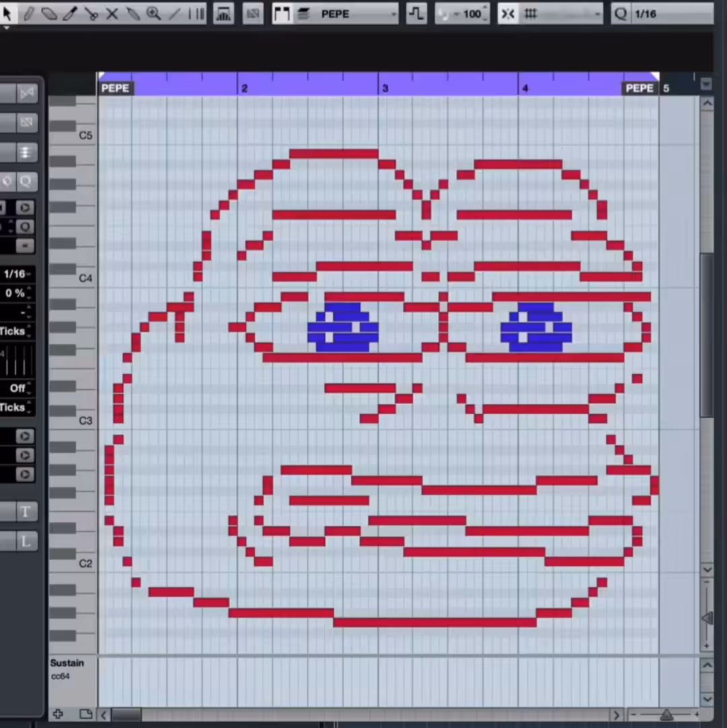Click the circular Q button below the play arrow
727x728 pixels.
tap(25, 227)
